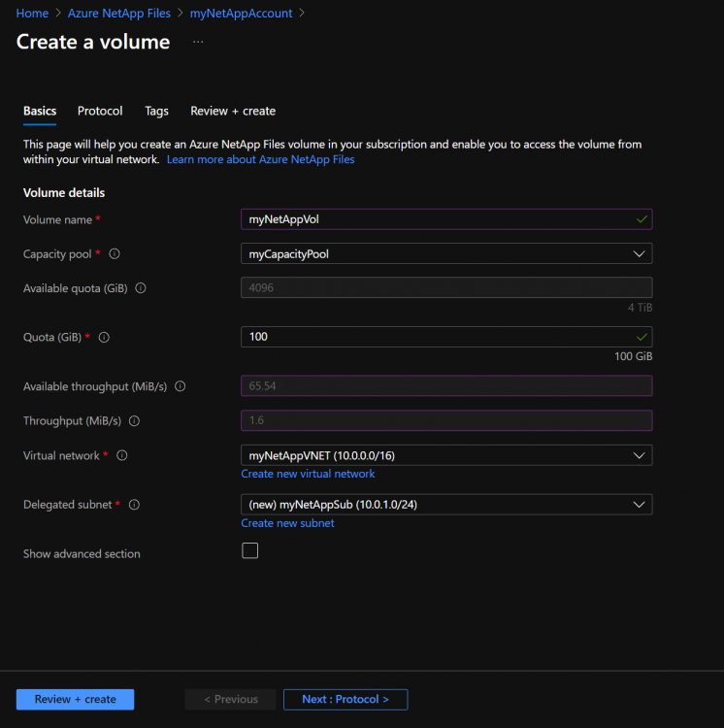724x728 pixels.
Task: Open Learn more about Azure NetApp Files link
Action: 260,159
